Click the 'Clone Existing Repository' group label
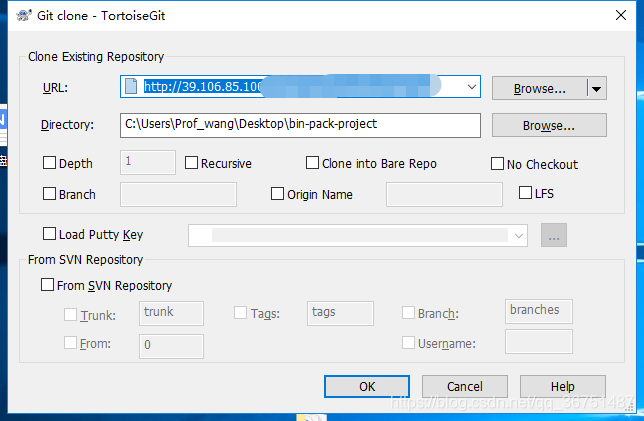Screen dimensions: 644x421 pyautogui.click(x=96, y=56)
